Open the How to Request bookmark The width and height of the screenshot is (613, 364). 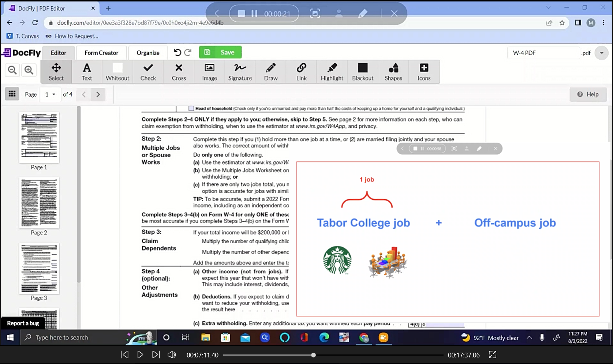[x=72, y=36]
